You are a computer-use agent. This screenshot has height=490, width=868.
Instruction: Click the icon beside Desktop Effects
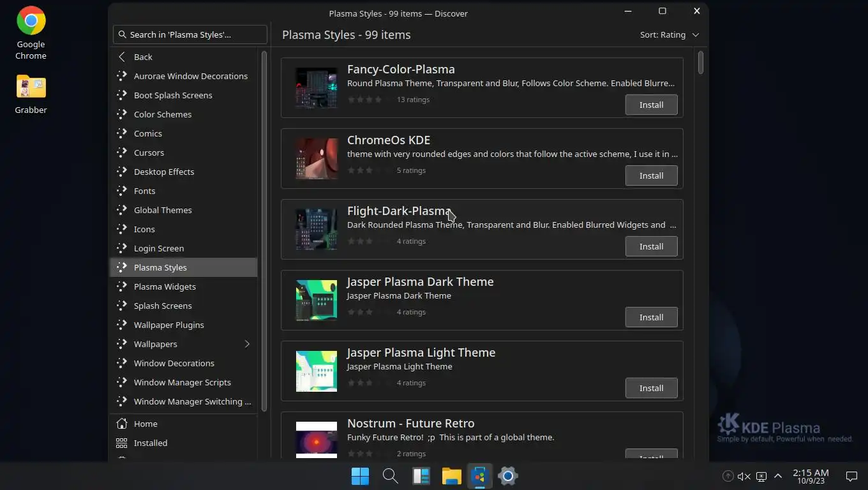pos(122,172)
